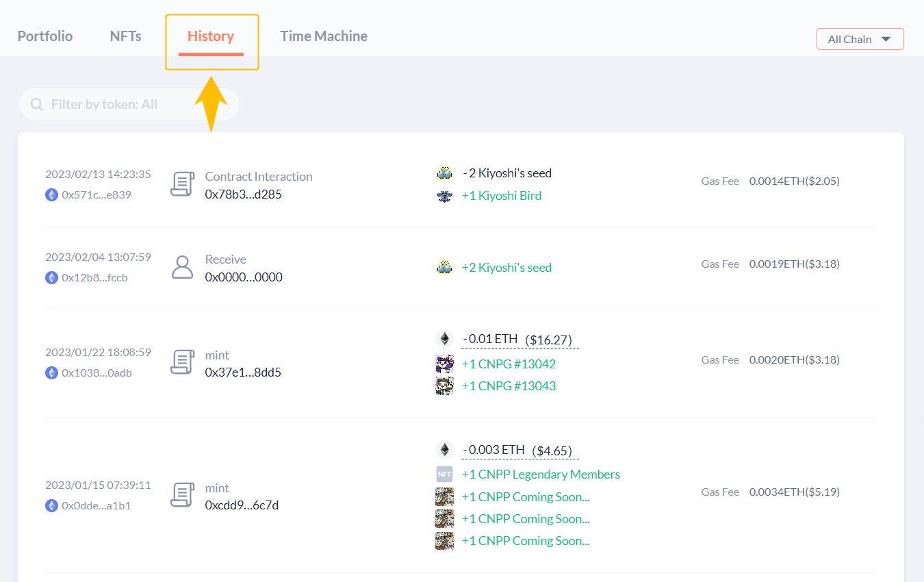This screenshot has height=582, width=924.
Task: Click the CNPG #13042 thumbnail
Action: [x=445, y=364]
